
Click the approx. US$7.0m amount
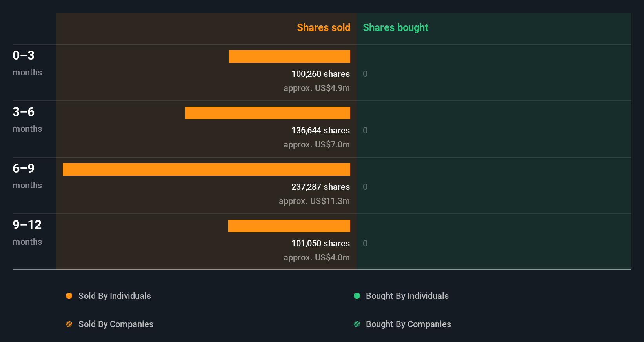pos(317,144)
